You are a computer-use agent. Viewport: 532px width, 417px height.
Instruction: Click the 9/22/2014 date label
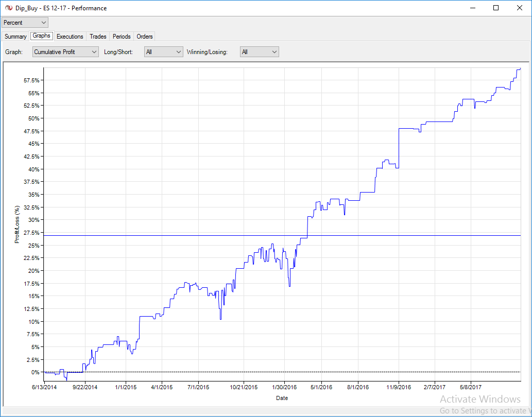[85, 387]
